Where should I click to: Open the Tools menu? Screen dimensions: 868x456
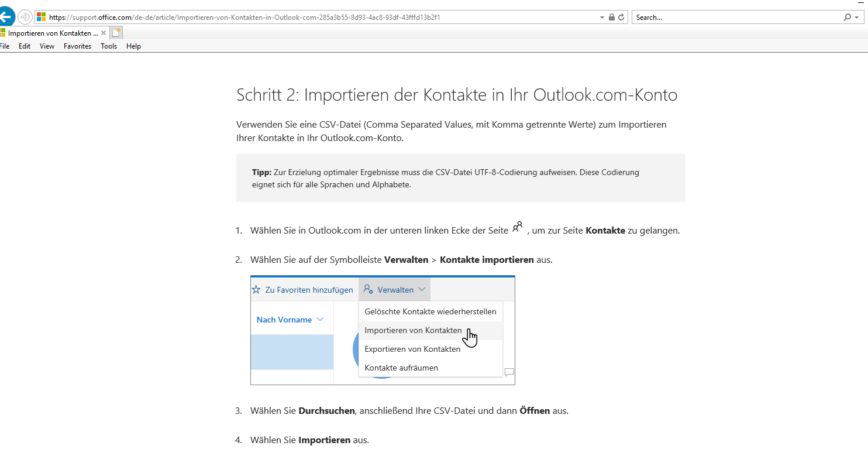(109, 46)
